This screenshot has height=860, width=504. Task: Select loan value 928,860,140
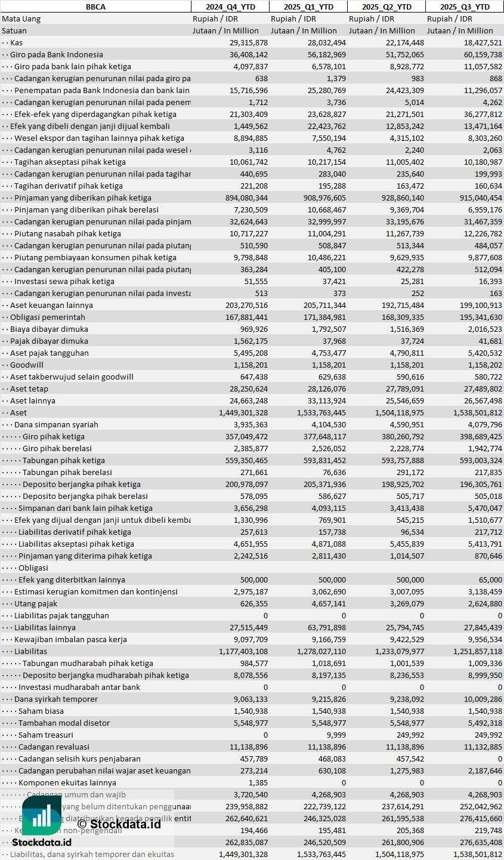click(x=403, y=198)
